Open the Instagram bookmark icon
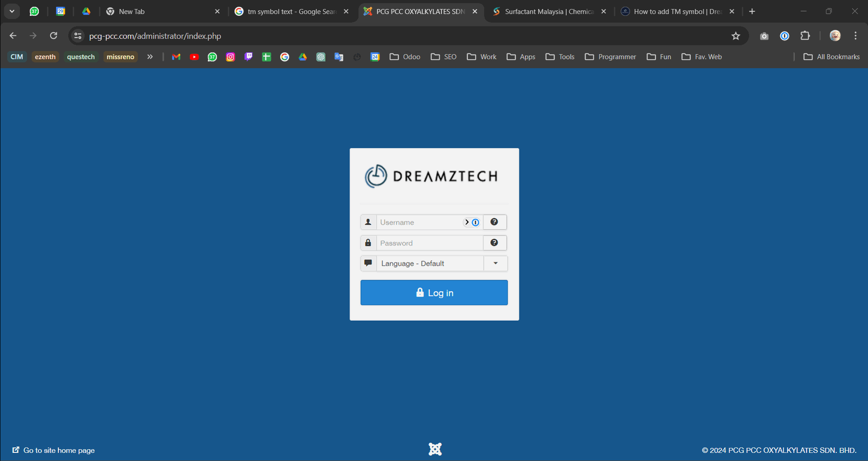The width and height of the screenshot is (868, 461). click(x=231, y=56)
